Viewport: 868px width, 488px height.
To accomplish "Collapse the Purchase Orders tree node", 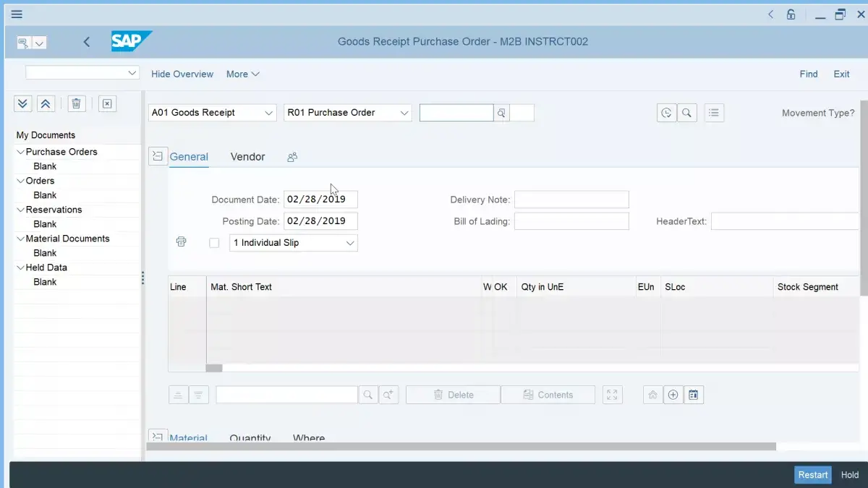I will tap(20, 152).
